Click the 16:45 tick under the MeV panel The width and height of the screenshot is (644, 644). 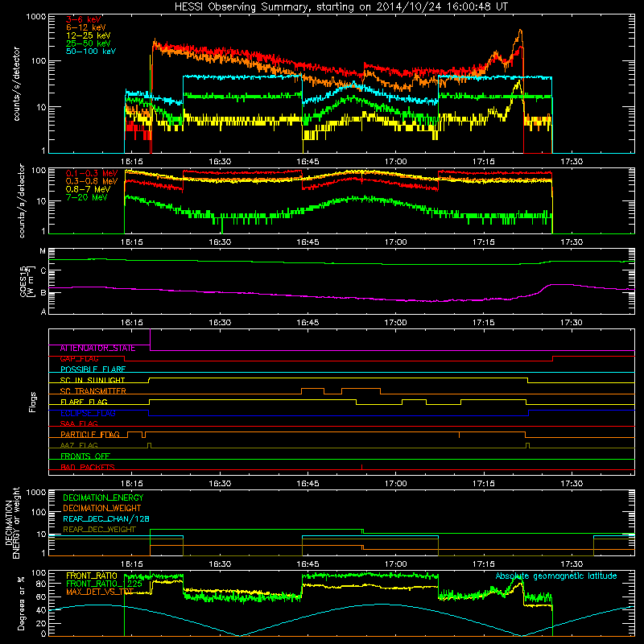tap(308, 242)
